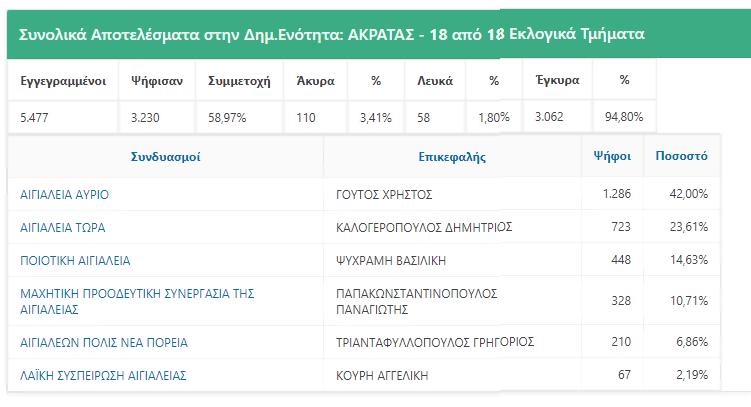Click the ΠΟΙΟΤΙΚΗ ΑΙΓΙΑΛΕΙΑ link
This screenshot has width=751, height=407.
click(x=75, y=260)
